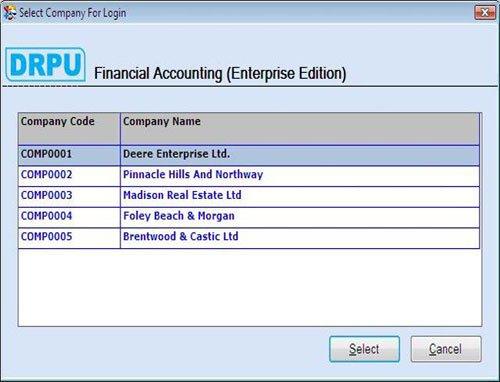Viewport: 500px width, 382px height.
Task: Select company code COMP0004
Action: pos(69,217)
